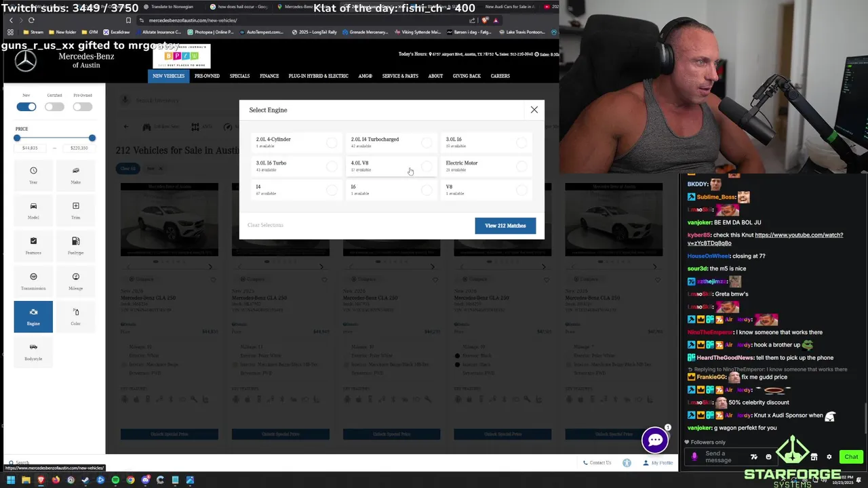868x488 pixels.
Task: Adjust the minimum price slider handle
Action: (17, 138)
